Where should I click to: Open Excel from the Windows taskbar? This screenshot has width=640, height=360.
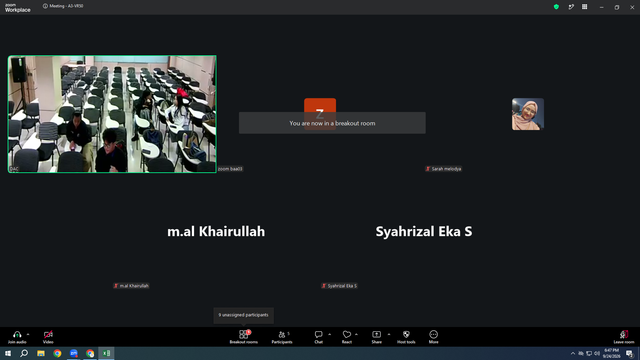click(106, 353)
